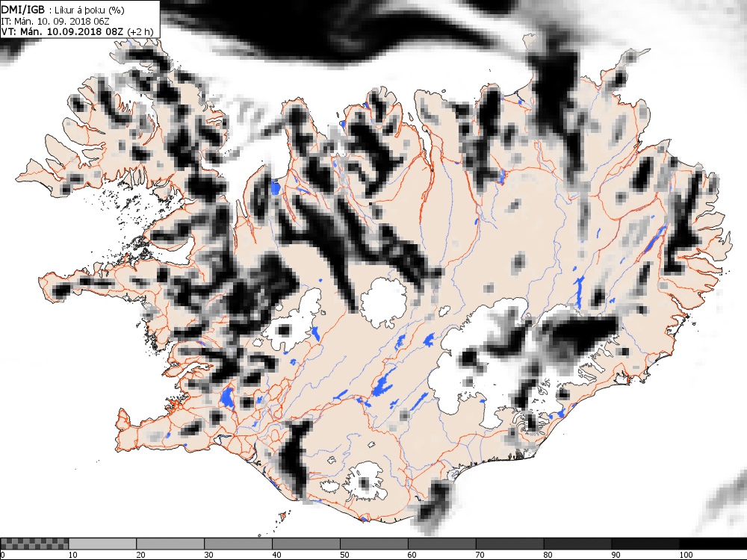Click the 50–60 percent legend swatch

tap(374, 544)
